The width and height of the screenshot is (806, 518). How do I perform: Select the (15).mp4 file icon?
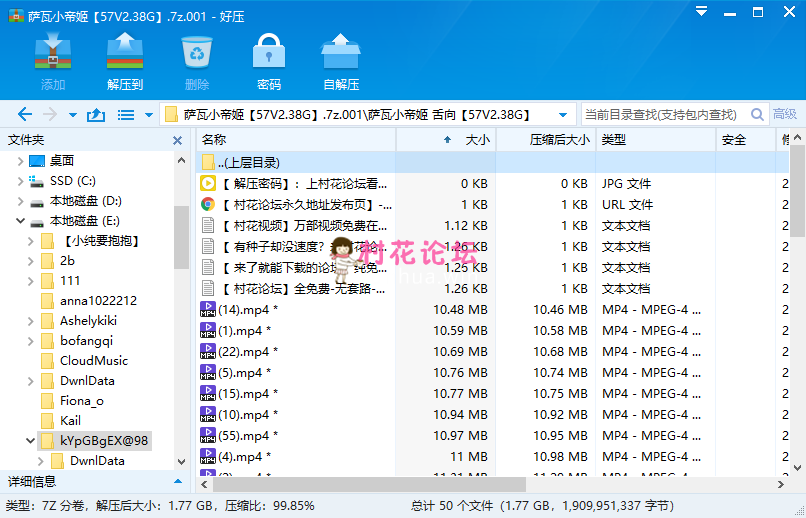[x=208, y=394]
